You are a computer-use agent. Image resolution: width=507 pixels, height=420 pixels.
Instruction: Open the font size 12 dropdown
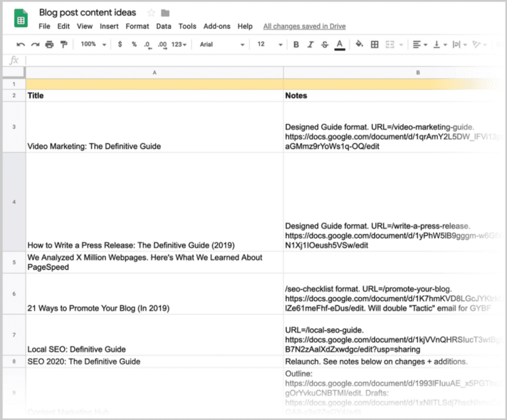coord(270,44)
